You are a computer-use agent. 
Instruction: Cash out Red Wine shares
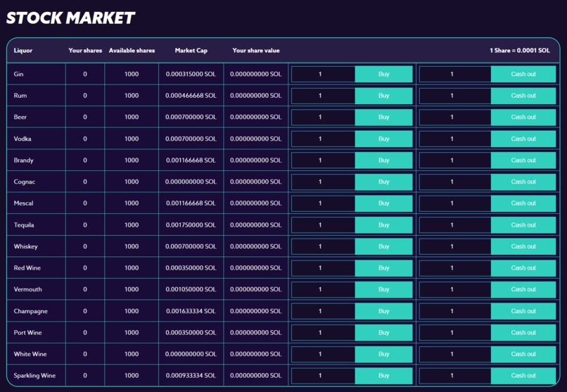pos(523,268)
